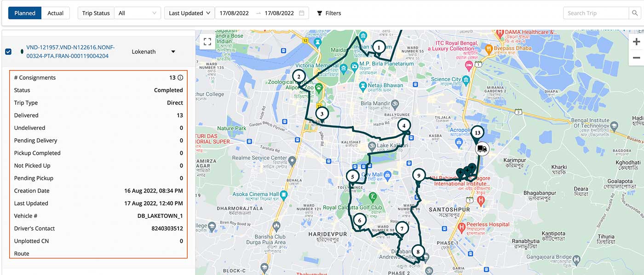Open the Filters menu

[329, 13]
